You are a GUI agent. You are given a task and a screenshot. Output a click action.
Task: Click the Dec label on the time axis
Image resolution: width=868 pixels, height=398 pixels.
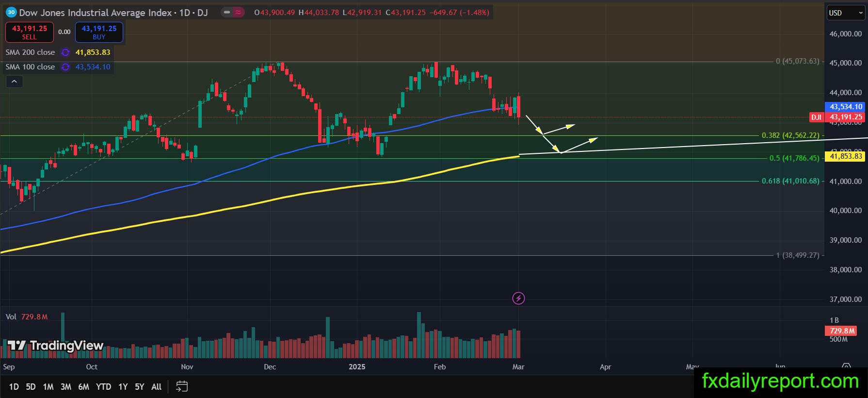(x=270, y=367)
